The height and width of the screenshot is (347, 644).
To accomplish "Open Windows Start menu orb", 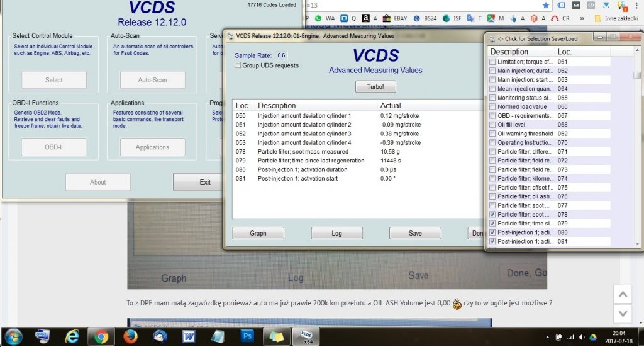I will [13, 337].
